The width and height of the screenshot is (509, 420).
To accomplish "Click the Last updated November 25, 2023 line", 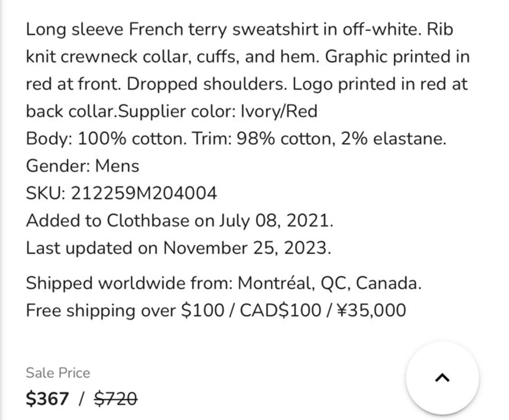I will pos(178,248).
